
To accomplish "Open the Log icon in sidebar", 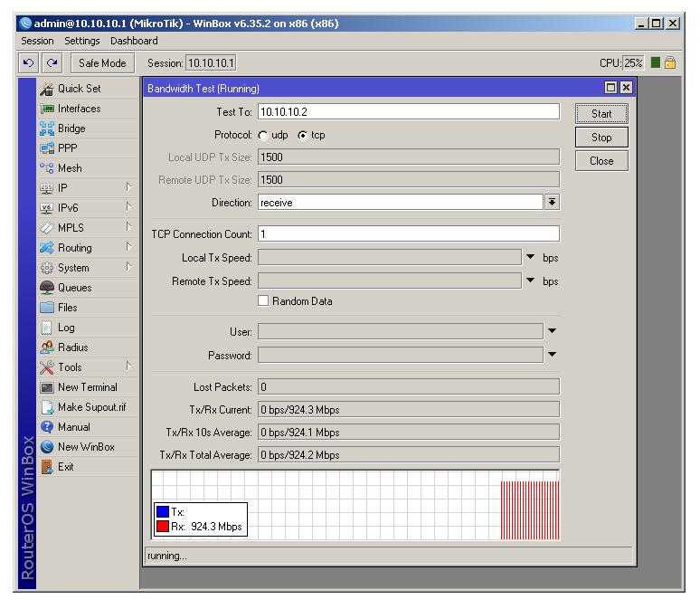I will pyautogui.click(x=47, y=328).
